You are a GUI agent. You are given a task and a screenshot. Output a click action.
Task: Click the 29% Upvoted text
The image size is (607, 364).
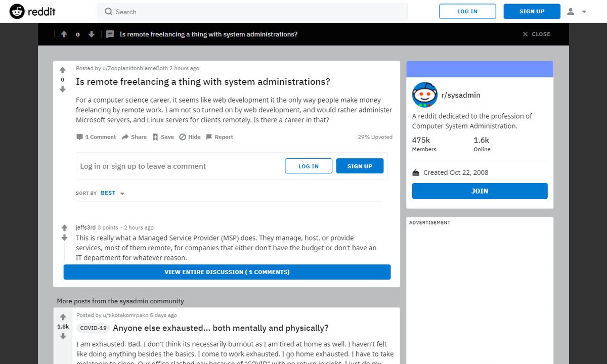[x=375, y=137]
